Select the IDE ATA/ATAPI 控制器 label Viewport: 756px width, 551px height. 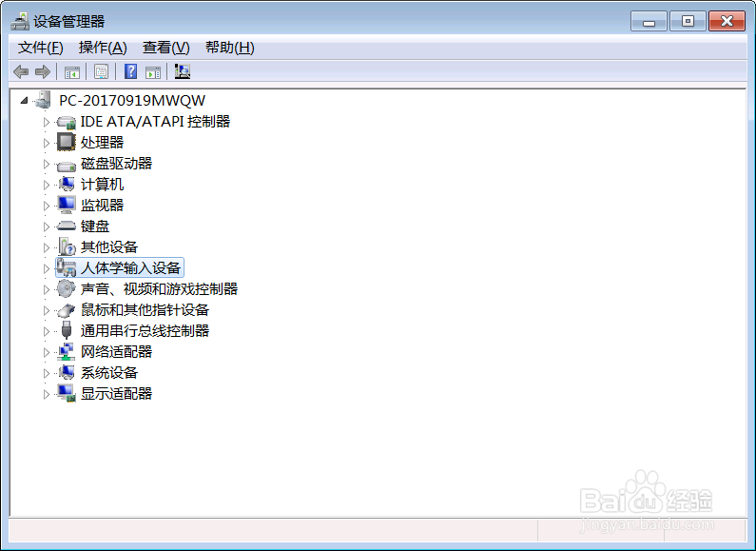pyautogui.click(x=155, y=122)
